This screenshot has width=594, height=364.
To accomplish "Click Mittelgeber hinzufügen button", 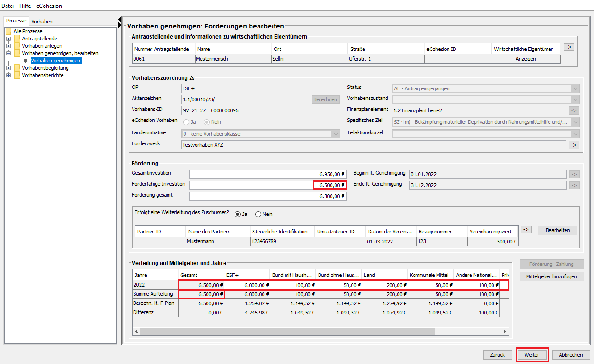I will pos(552,276).
